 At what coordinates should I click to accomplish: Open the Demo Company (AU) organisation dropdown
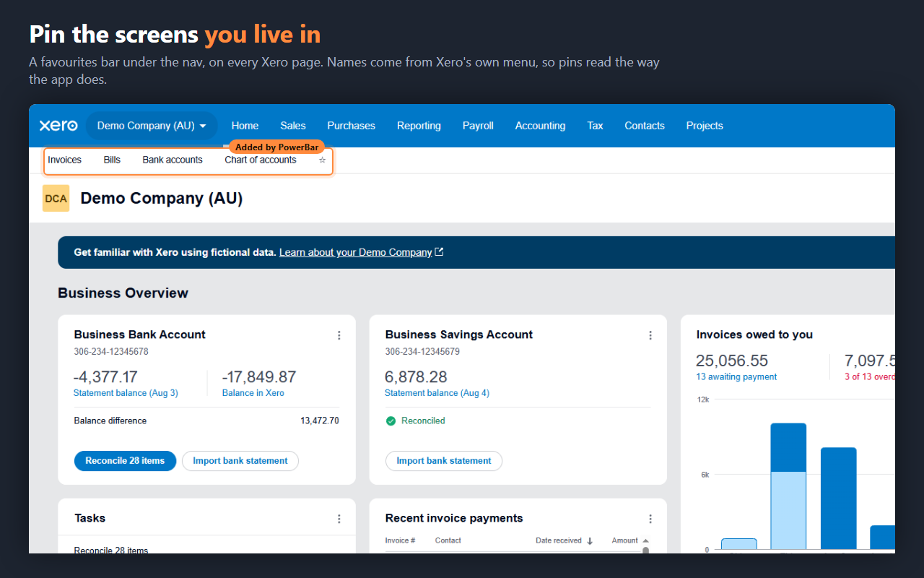tap(152, 126)
